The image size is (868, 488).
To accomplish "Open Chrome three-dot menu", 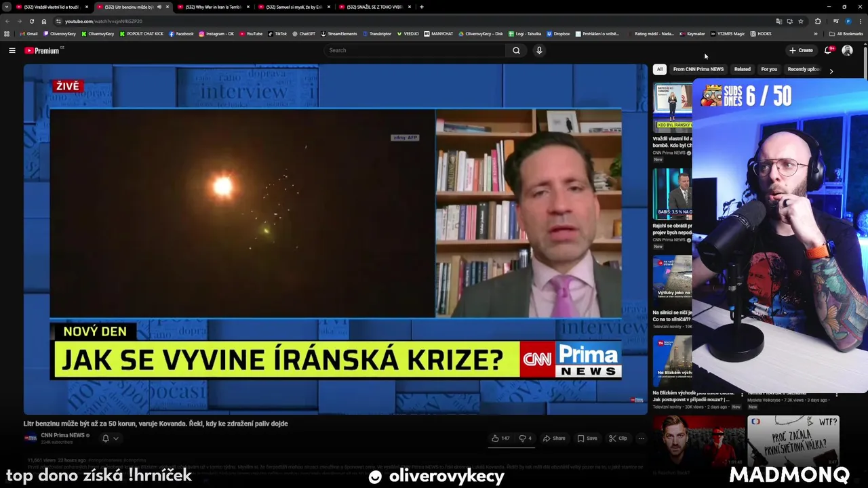I will (x=860, y=21).
